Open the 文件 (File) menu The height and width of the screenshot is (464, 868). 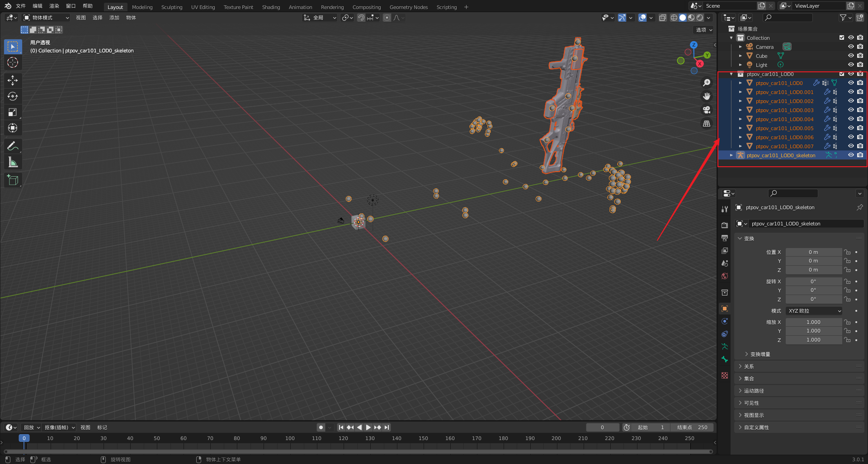pos(21,6)
